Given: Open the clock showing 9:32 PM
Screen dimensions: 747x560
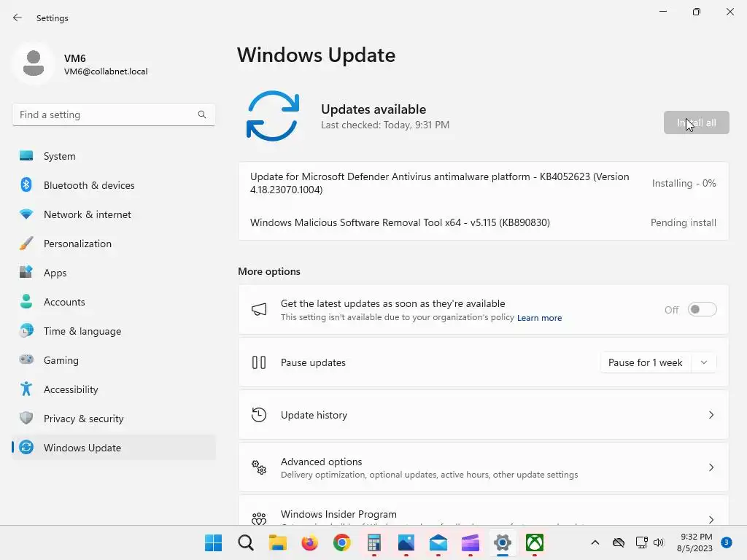Looking at the screenshot, I should point(694,542).
